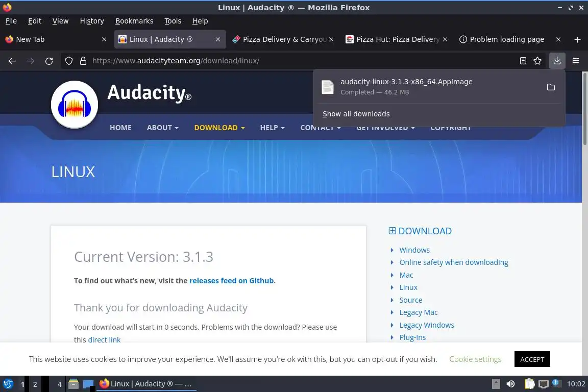Open releases feed on Github link
Screen dimensions: 588x392
pyautogui.click(x=231, y=281)
